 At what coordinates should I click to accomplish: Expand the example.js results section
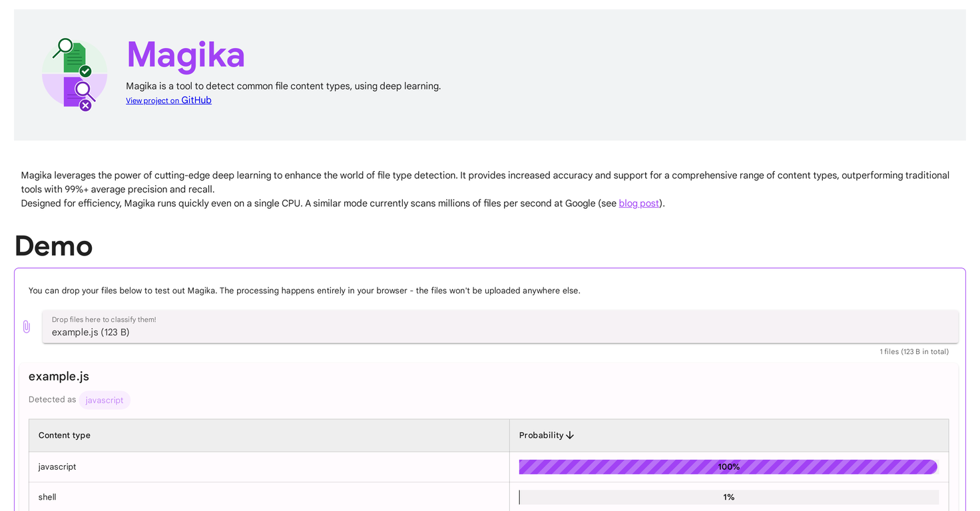click(59, 376)
